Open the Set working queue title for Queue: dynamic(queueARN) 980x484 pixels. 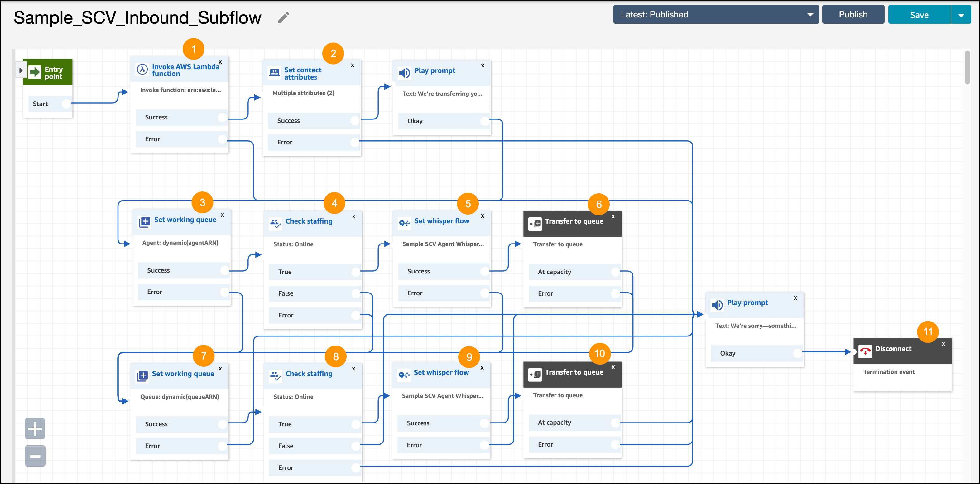click(x=183, y=374)
